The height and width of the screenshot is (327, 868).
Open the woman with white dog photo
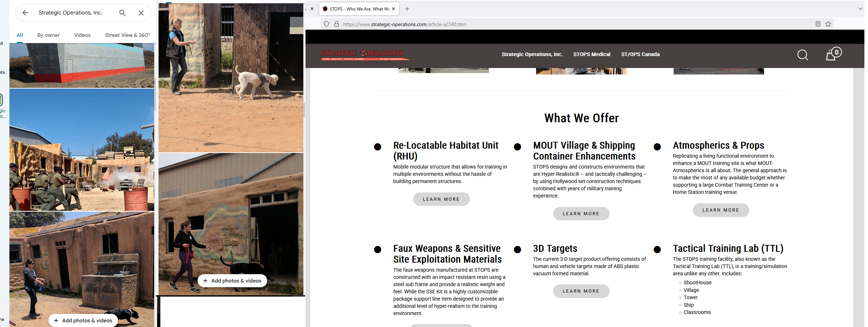click(231, 78)
